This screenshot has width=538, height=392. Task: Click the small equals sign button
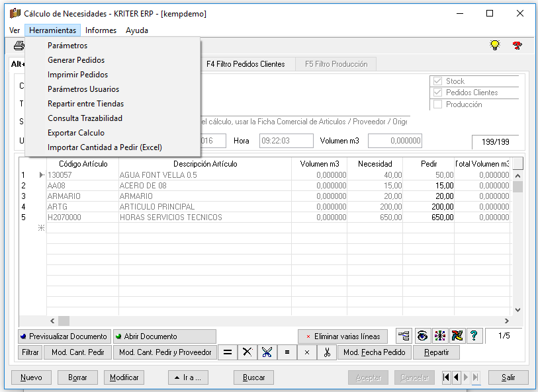(x=287, y=352)
